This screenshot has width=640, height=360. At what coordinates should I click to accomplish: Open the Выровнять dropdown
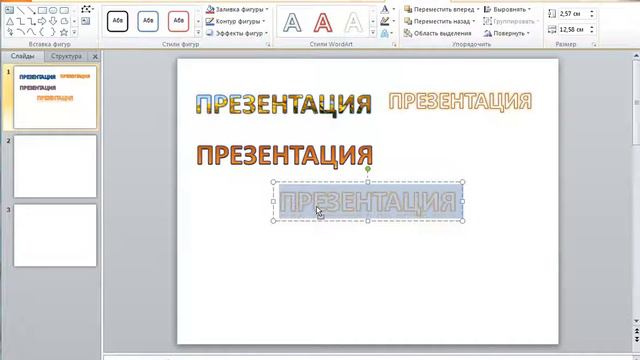coord(507,9)
